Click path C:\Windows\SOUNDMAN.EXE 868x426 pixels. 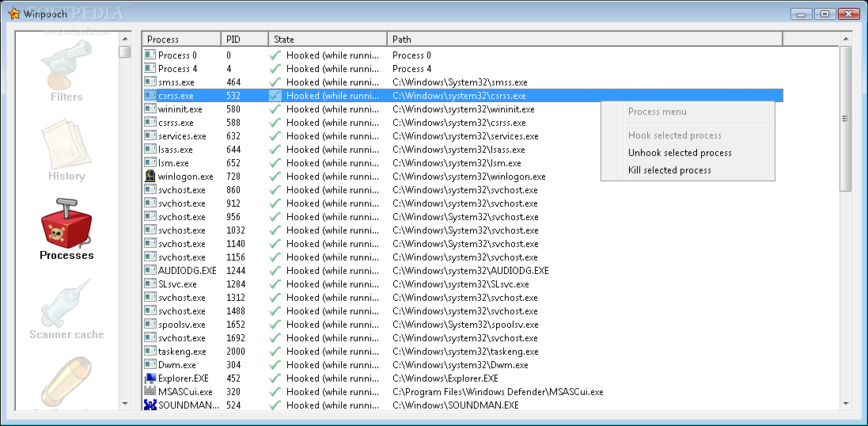(x=456, y=405)
